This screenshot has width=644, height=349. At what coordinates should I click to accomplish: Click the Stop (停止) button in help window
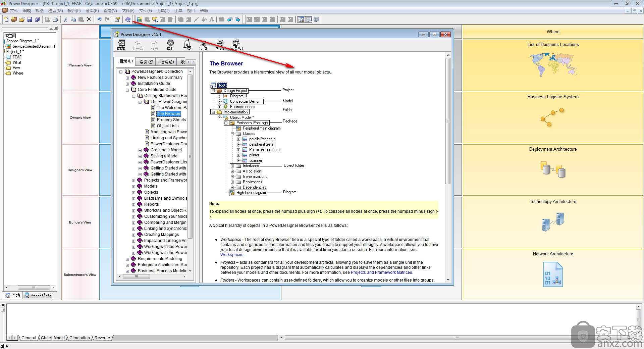pos(170,45)
